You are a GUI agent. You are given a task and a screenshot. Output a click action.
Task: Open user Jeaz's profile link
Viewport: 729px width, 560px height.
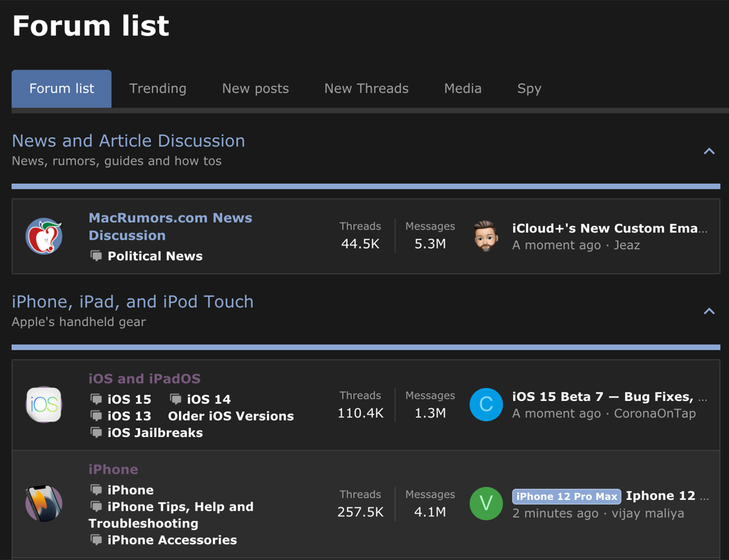click(x=627, y=245)
